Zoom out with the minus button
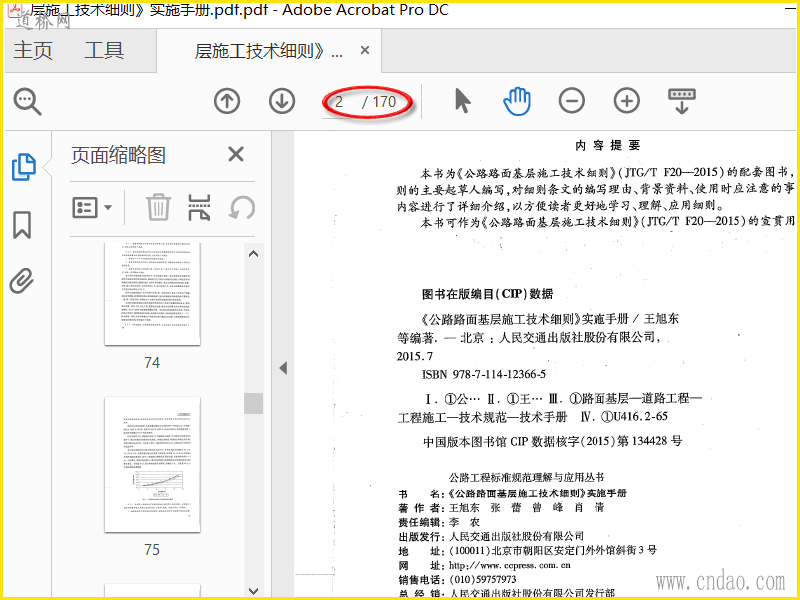The width and height of the screenshot is (800, 600). click(571, 101)
